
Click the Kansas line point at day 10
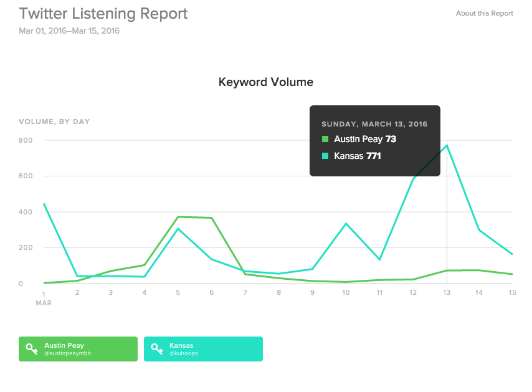(346, 224)
